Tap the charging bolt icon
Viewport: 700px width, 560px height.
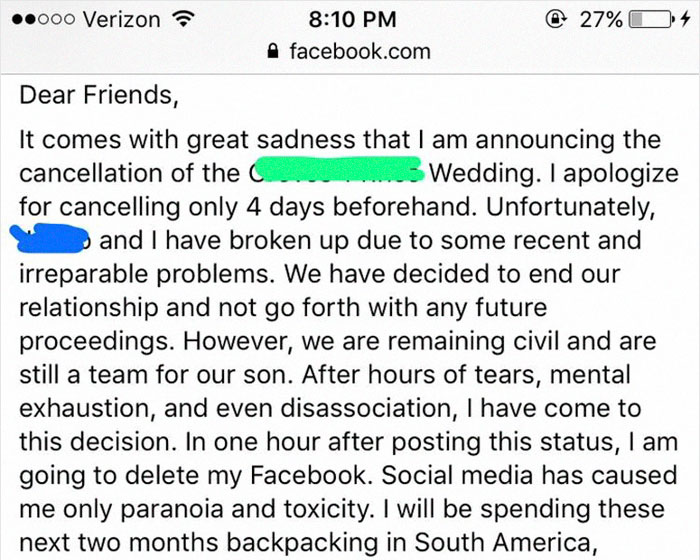(x=686, y=20)
